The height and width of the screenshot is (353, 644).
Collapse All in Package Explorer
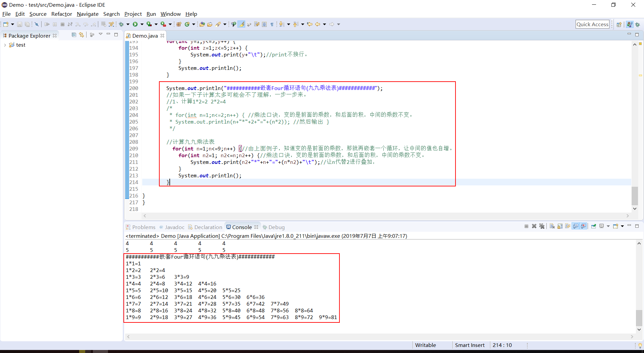[74, 35]
